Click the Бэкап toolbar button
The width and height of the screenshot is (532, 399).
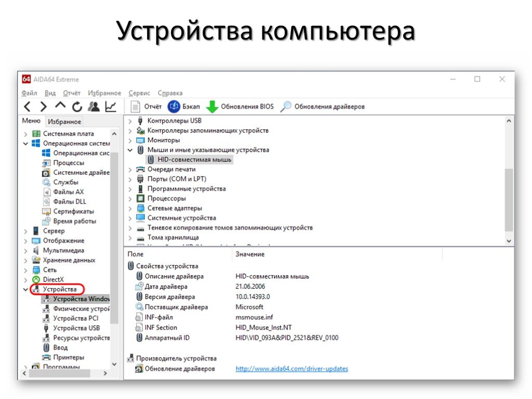click(184, 107)
